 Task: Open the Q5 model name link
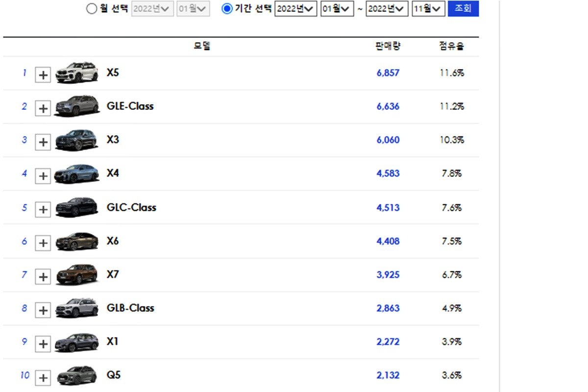click(113, 375)
